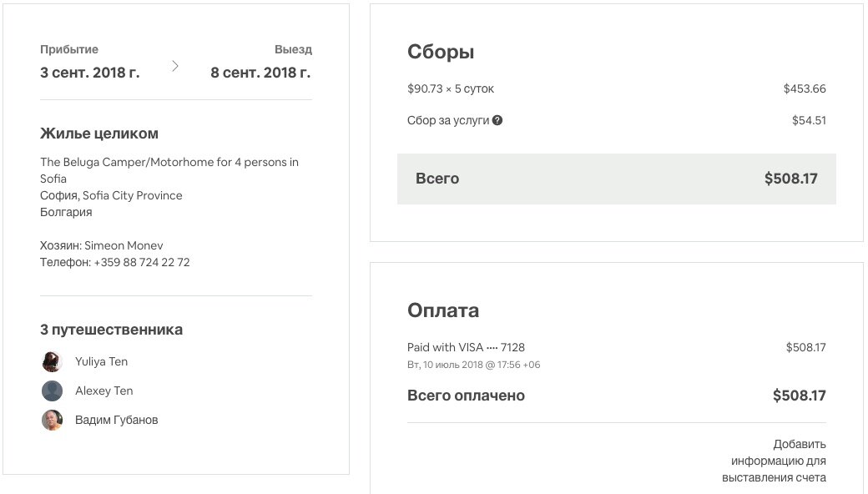This screenshot has height=494, width=868.
Task: Click the $90.73 × 5 суток line
Action: pyautogui.click(x=451, y=88)
